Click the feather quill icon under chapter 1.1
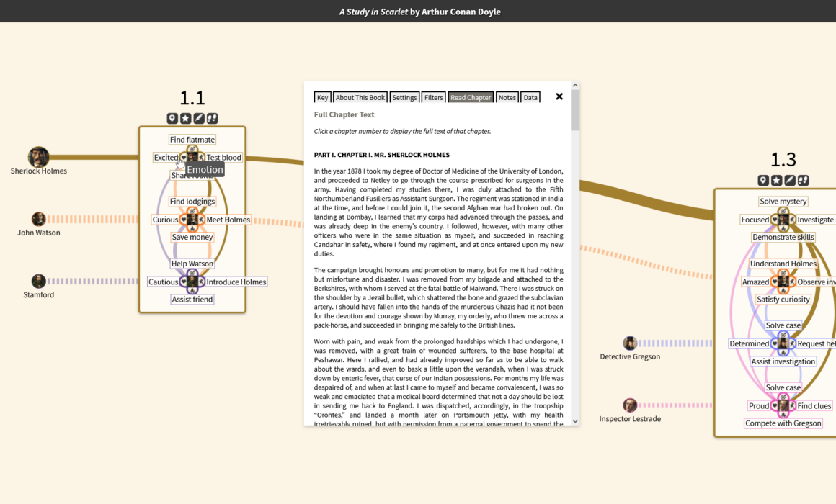This screenshot has width=836, height=504. point(199,119)
